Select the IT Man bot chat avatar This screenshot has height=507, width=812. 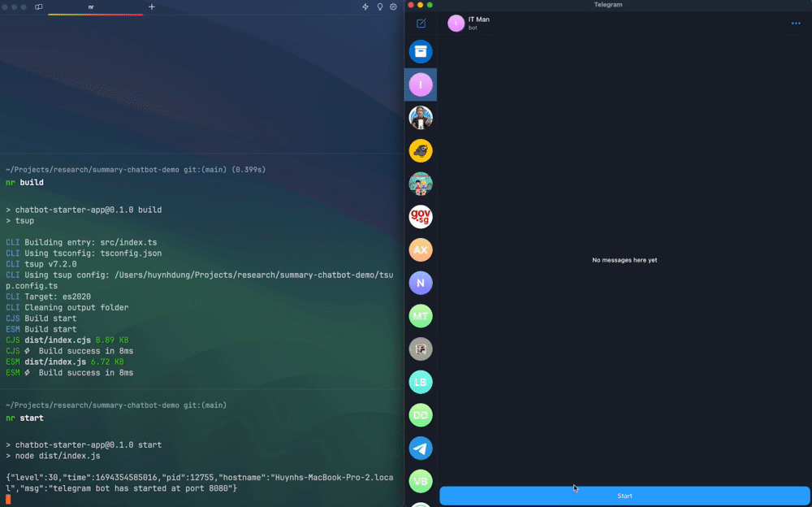(x=421, y=84)
